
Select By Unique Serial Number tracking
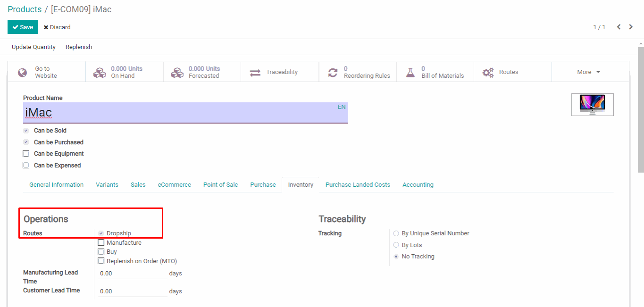point(396,233)
